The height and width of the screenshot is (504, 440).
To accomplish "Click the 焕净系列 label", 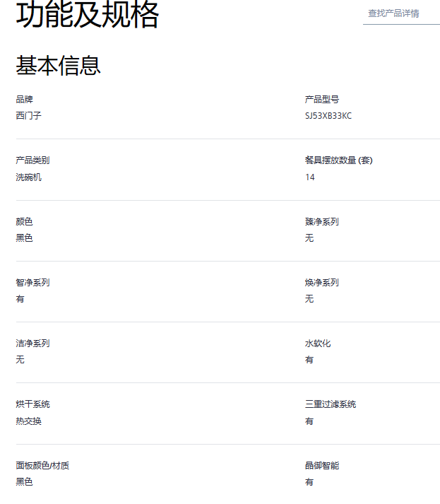I will [x=322, y=282].
